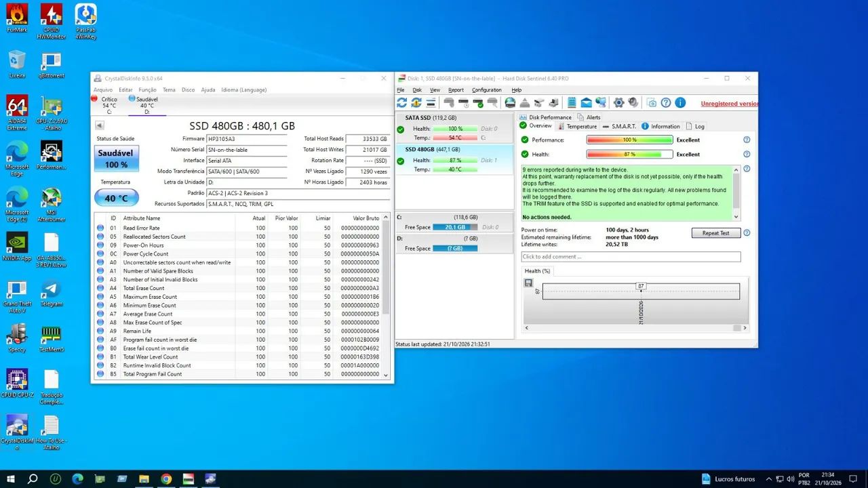Switch to the S.M.A.R.T. tab
Image resolution: width=868 pixels, height=488 pixels.
point(618,126)
